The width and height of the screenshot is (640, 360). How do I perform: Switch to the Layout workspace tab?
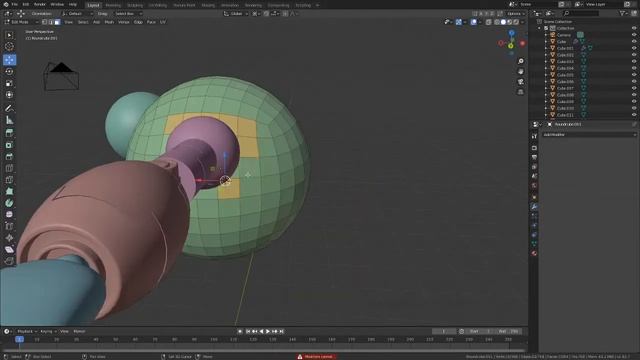point(93,5)
